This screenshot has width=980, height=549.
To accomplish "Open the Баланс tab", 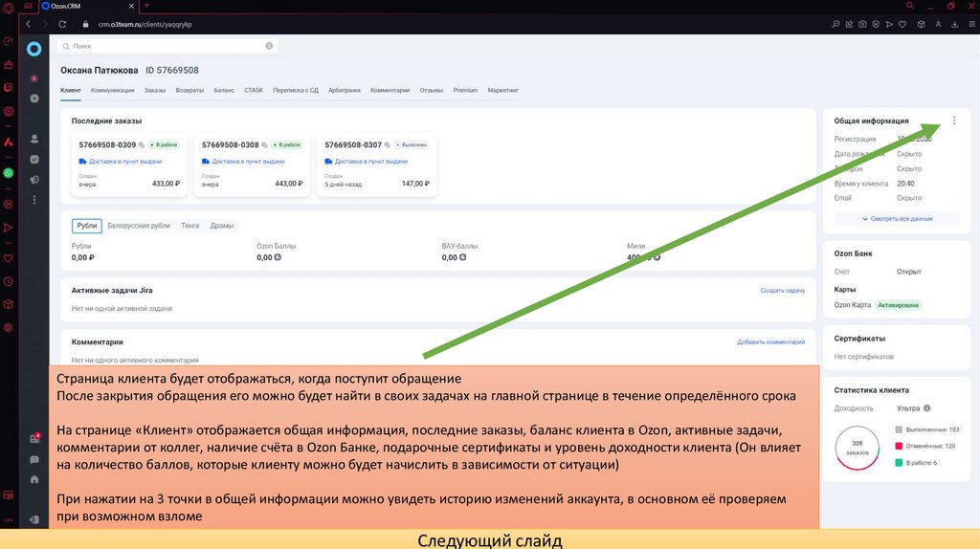I will (224, 91).
